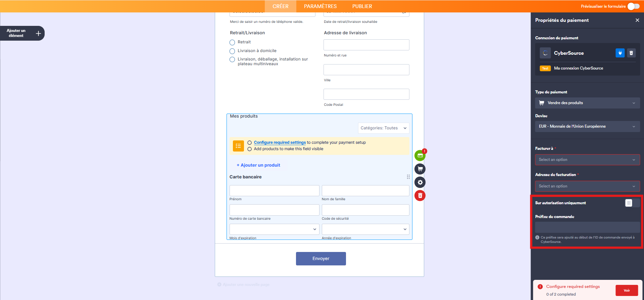
Task: Click Add products circle marker
Action: click(x=249, y=149)
